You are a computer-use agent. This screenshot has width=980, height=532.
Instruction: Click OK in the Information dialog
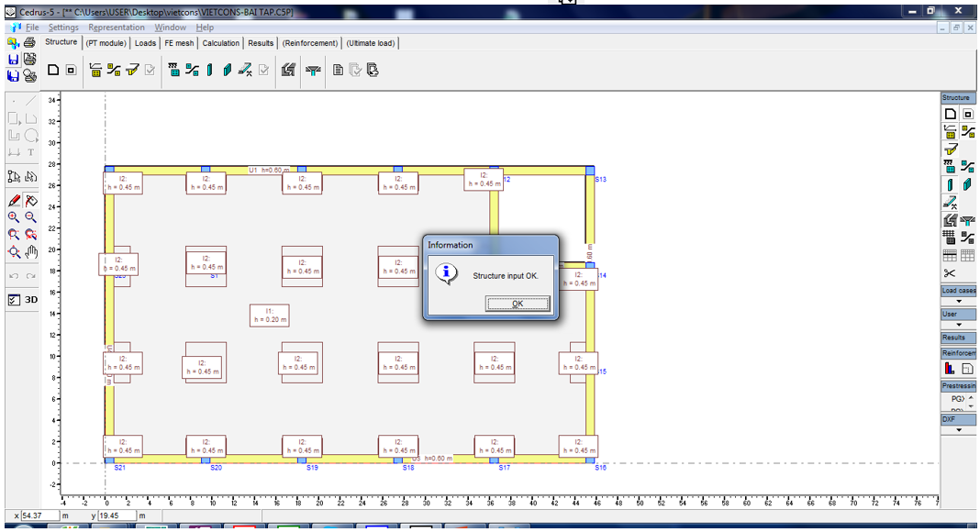518,305
